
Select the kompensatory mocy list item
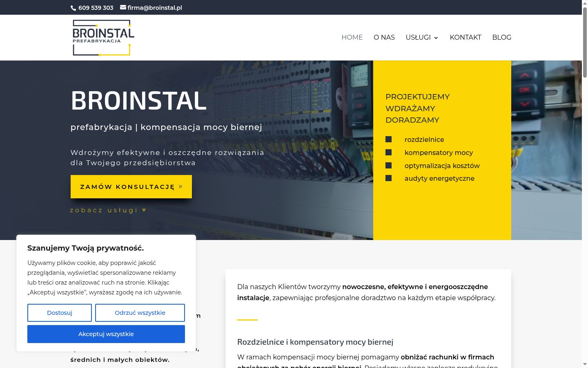[x=439, y=153]
